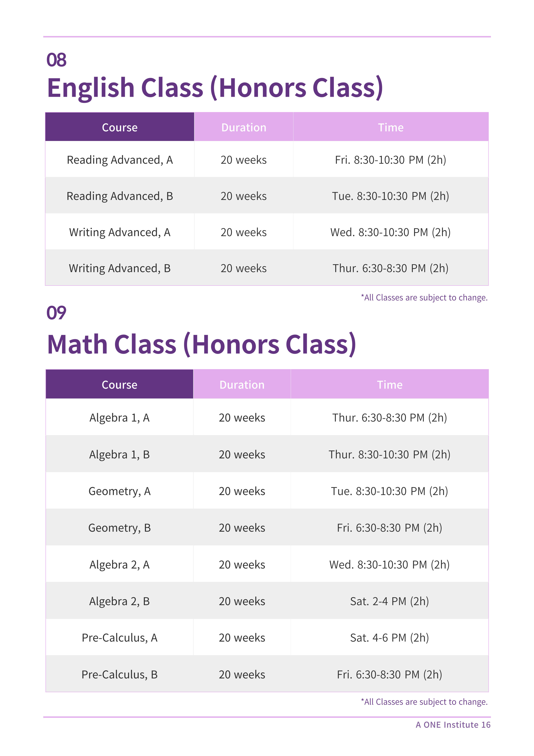534x756 pixels.
Task: Click the section number "09"
Action: [x=56, y=313]
